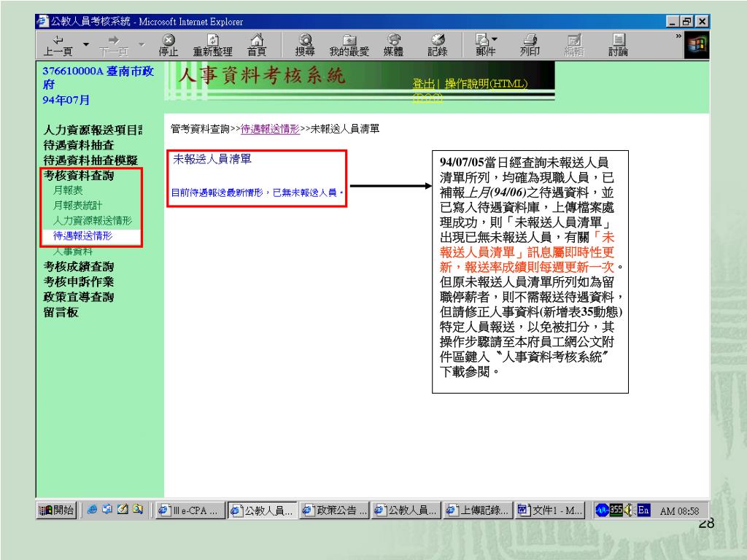Viewport: 747px width, 560px height.
Task: Switch to 政策公告 taskbar window
Action: (334, 510)
